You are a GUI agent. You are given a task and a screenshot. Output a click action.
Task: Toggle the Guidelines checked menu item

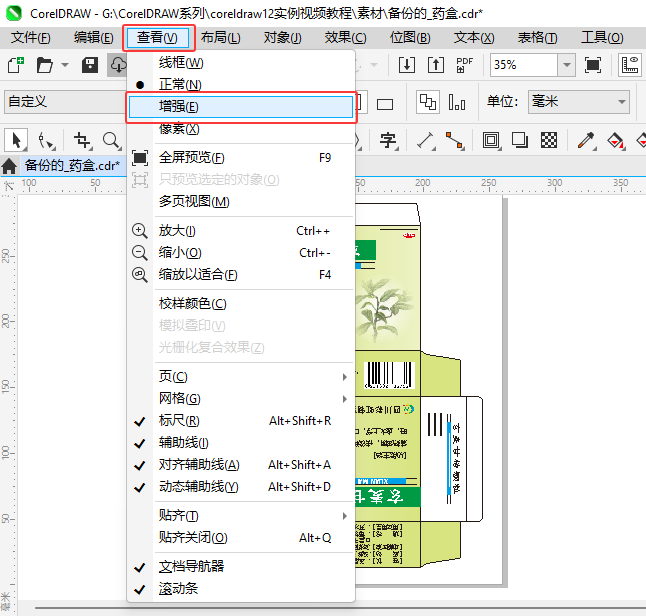click(x=241, y=443)
